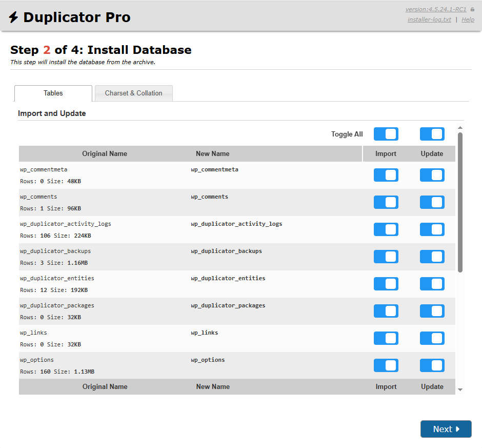This screenshot has width=482, height=448.
Task: Disable Import for wp_commentmeta table
Action: [x=386, y=175]
